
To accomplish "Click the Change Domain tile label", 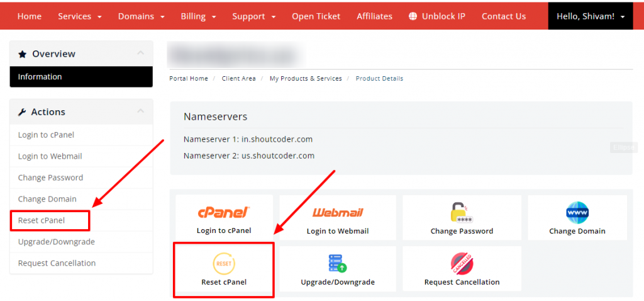I will tap(577, 231).
